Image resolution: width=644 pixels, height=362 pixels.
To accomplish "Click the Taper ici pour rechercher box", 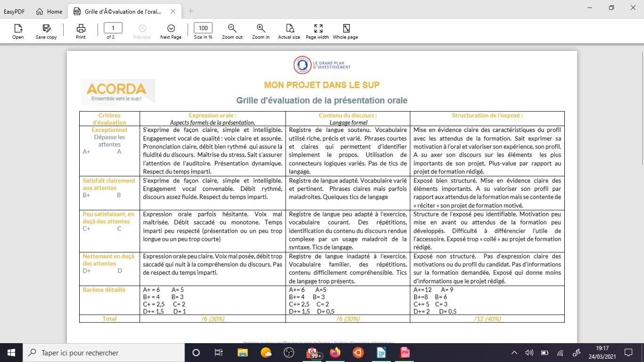I will click(x=104, y=353).
